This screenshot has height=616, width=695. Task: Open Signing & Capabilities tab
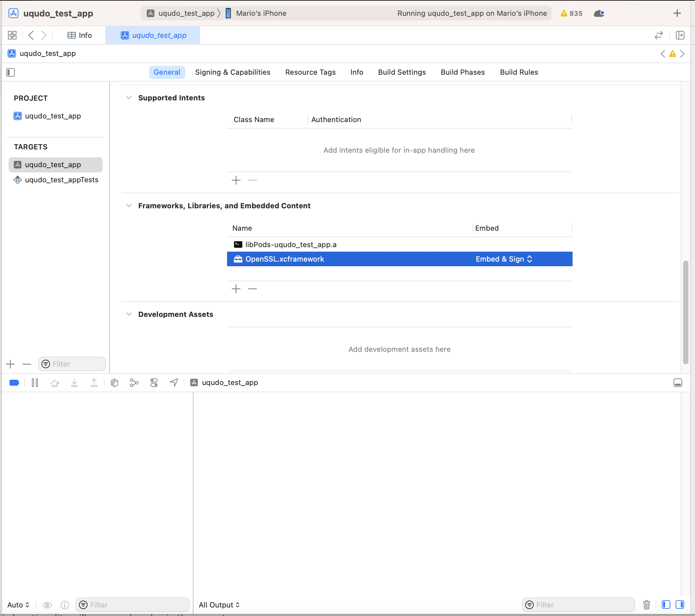tap(233, 72)
